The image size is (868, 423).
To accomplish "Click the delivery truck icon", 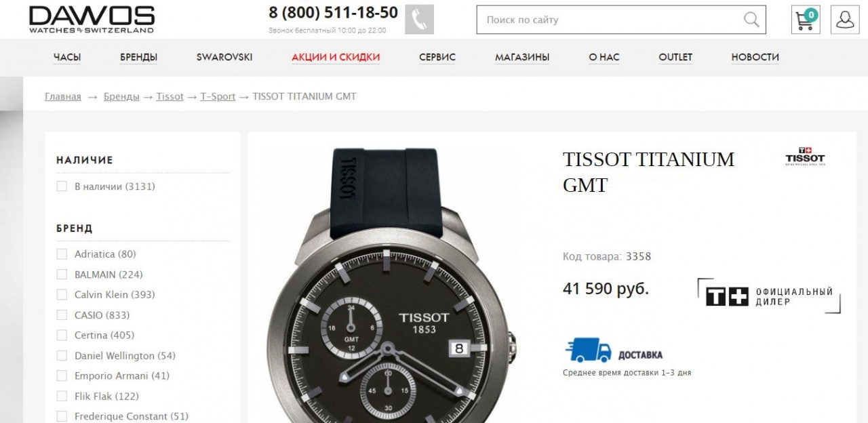I will tap(588, 350).
